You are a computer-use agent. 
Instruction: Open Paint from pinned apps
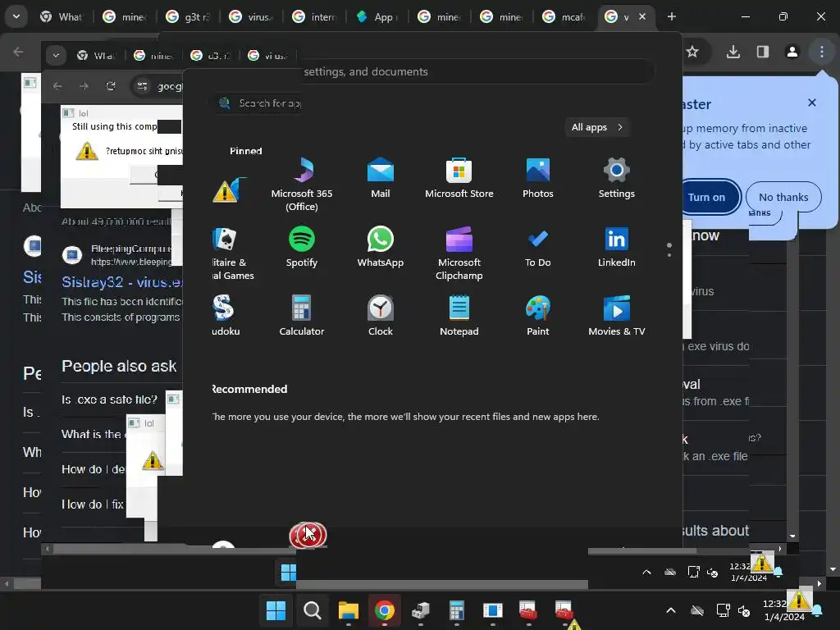(538, 316)
